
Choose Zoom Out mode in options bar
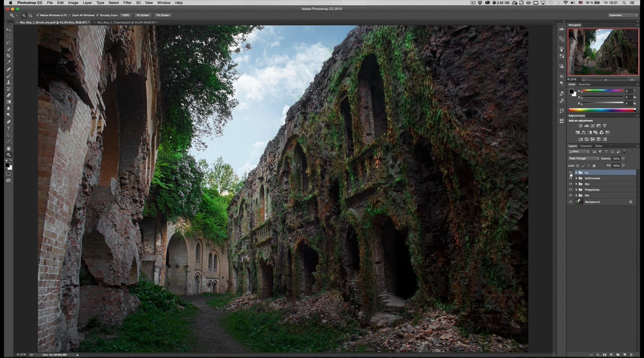[x=31, y=15]
